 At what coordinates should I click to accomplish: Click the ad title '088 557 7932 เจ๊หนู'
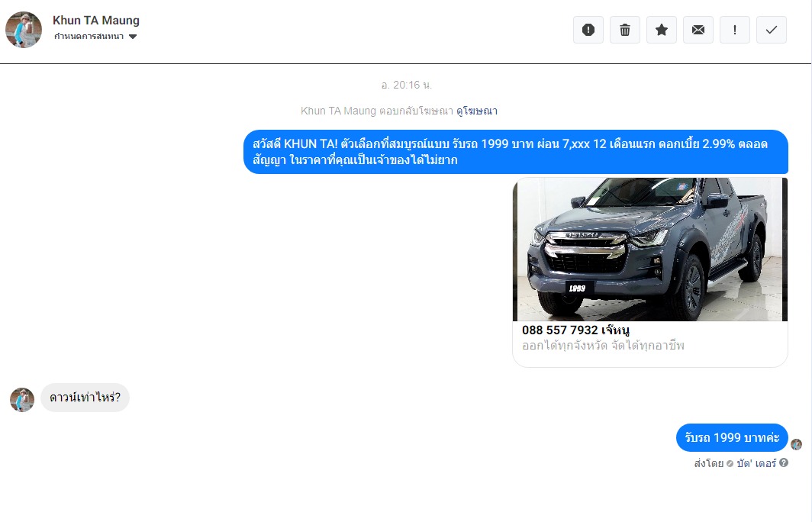pos(575,330)
